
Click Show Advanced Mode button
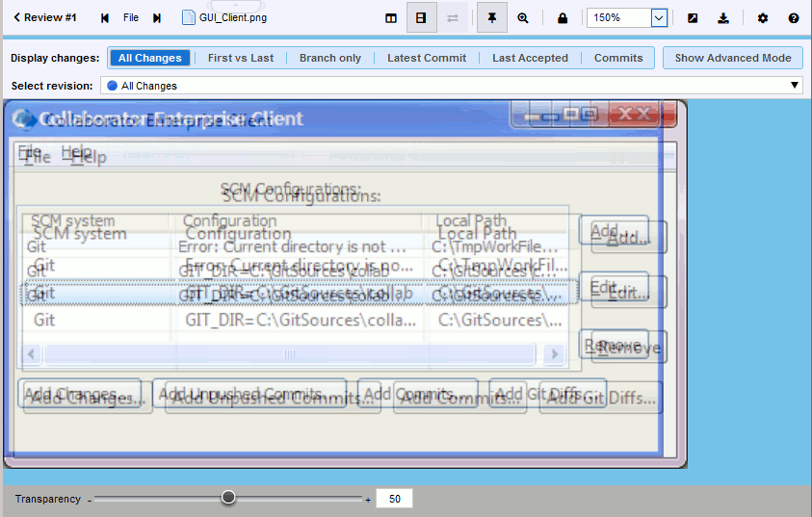pyautogui.click(x=733, y=58)
